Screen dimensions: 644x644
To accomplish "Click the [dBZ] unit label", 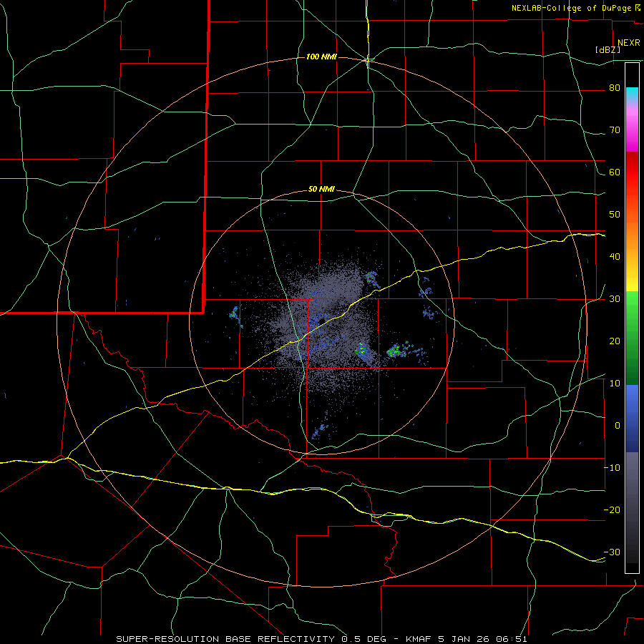I will (608, 50).
